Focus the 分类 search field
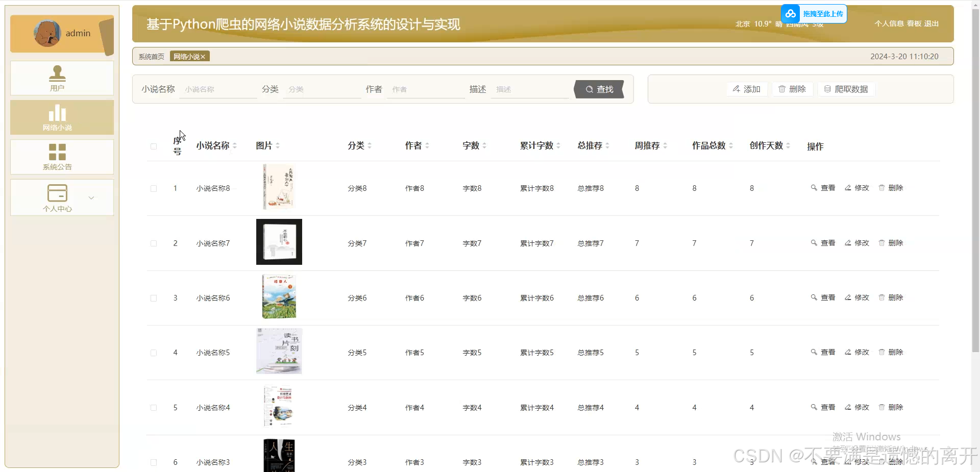Image resolution: width=980 pixels, height=472 pixels. pyautogui.click(x=323, y=89)
